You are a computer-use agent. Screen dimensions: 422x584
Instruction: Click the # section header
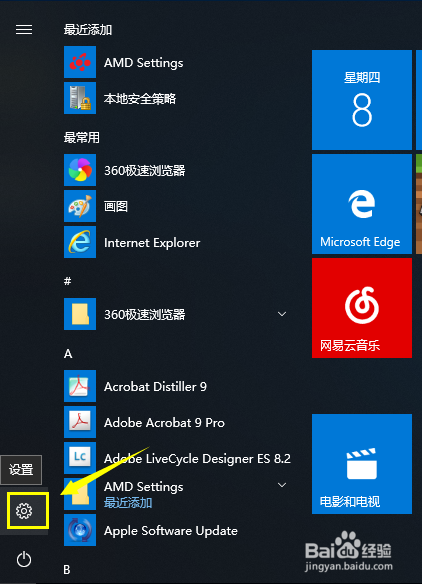point(67,281)
